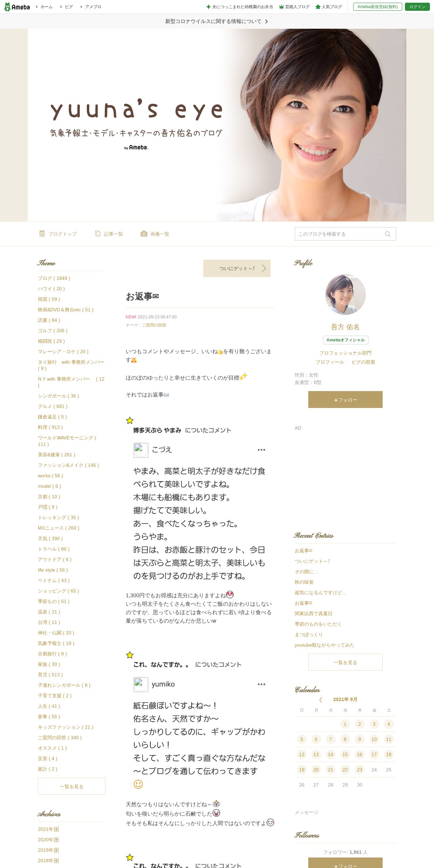Open theme ご質問の回答 ( 340 )
This screenshot has width=434, height=868.
pos(60,738)
